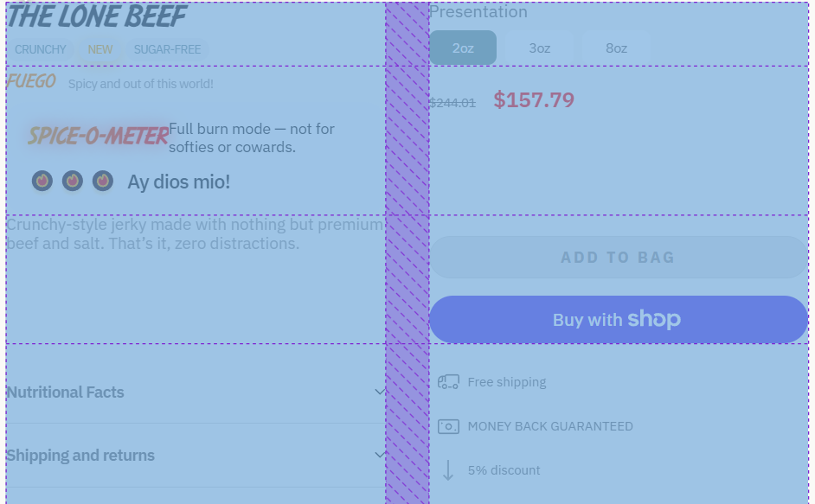Select the 2oz presentation option
Viewport: 815px width, 504px height.
point(463,48)
